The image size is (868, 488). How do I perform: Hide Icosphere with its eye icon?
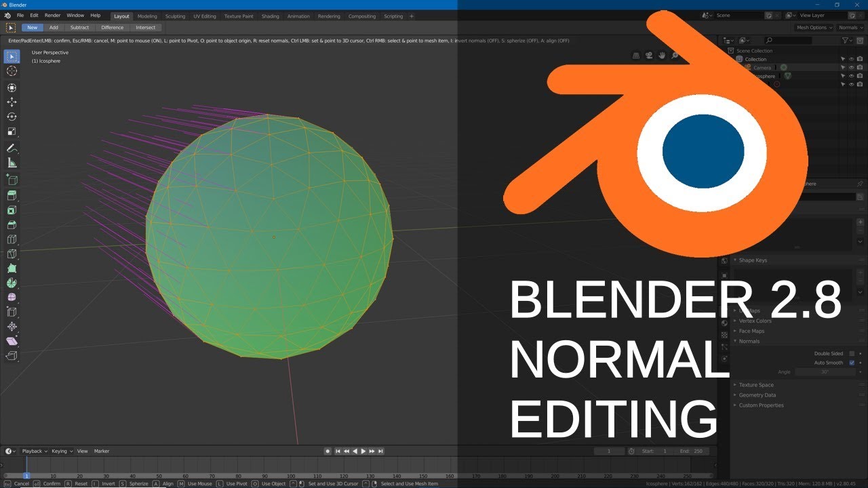[851, 76]
